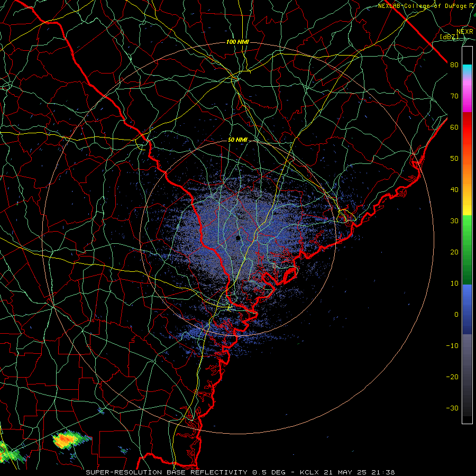Click the "100 NMI" range ring label
The width and height of the screenshot is (476, 476).
point(237,42)
